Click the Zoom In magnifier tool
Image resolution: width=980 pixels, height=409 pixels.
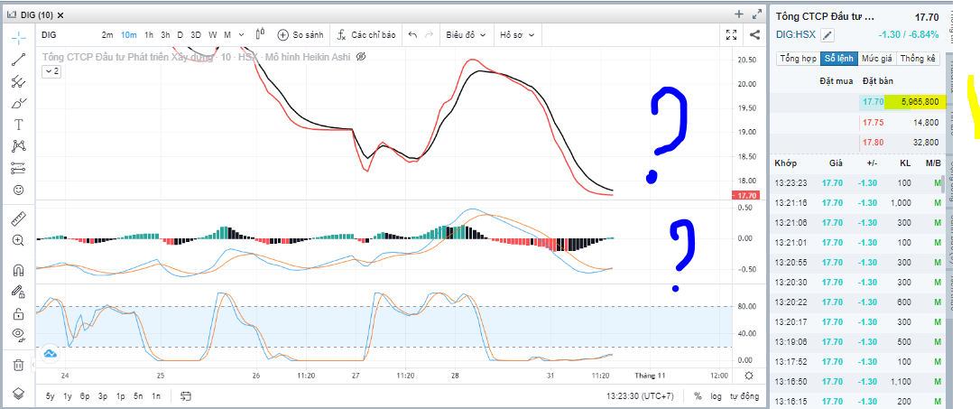click(x=18, y=241)
